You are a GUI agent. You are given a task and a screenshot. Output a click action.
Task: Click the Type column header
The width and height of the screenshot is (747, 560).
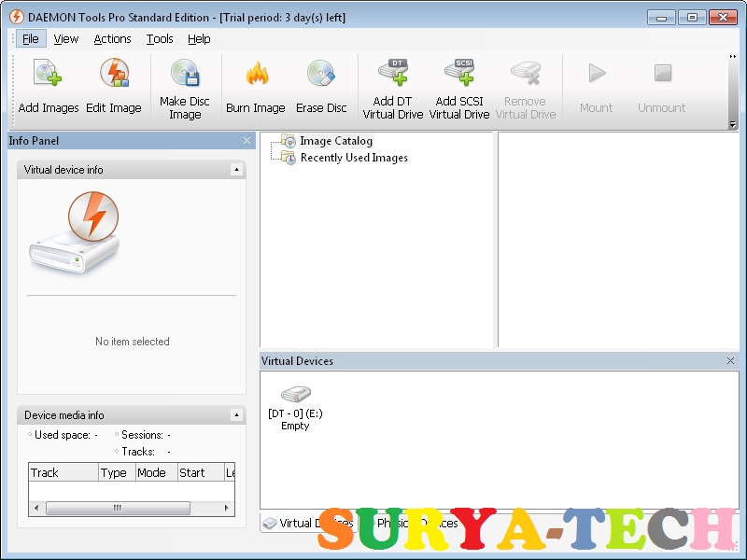(x=118, y=472)
